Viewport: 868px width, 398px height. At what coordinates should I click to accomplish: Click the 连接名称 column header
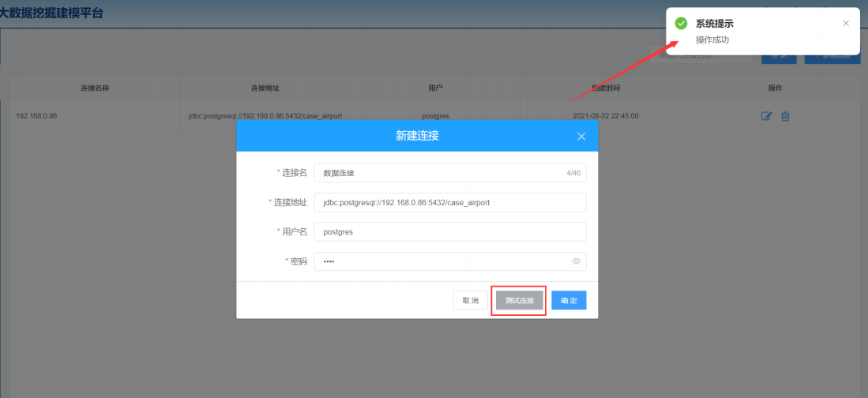pyautogui.click(x=95, y=88)
